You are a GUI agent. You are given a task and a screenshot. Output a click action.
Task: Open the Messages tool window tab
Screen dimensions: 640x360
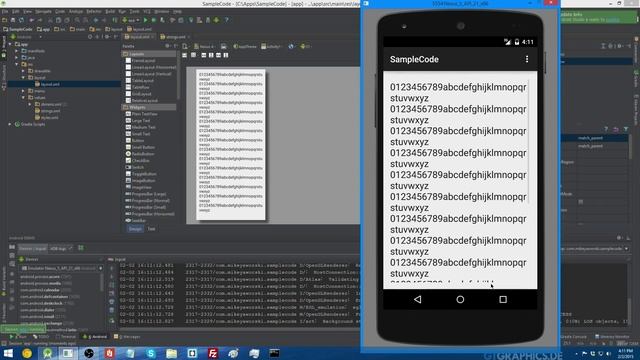coord(127,337)
